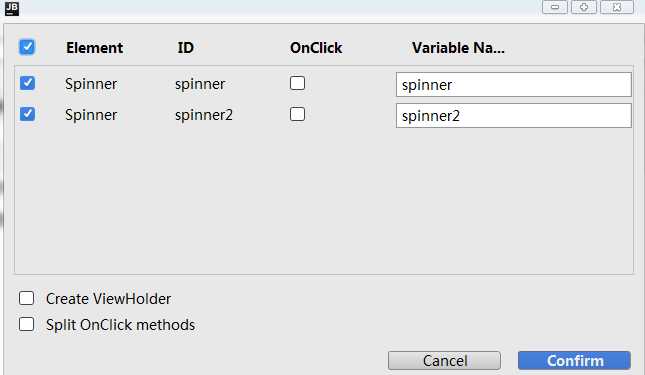This screenshot has height=375, width=645.
Task: Click the OnClick column header
Action: (x=316, y=48)
